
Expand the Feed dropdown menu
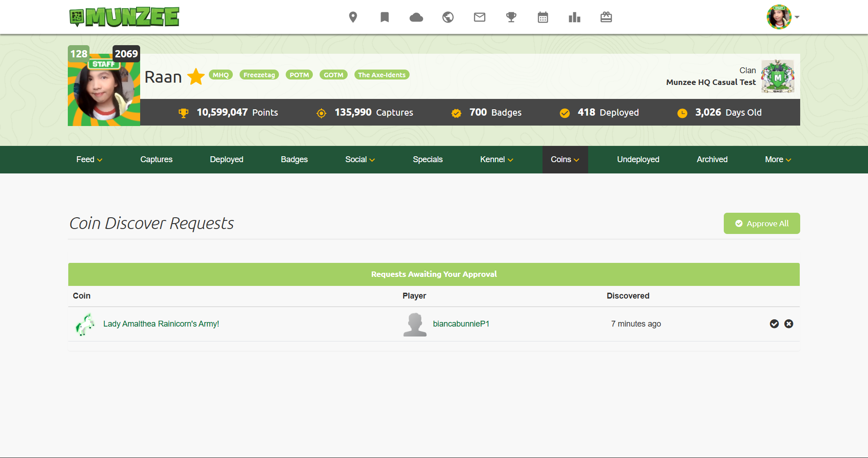(x=89, y=159)
